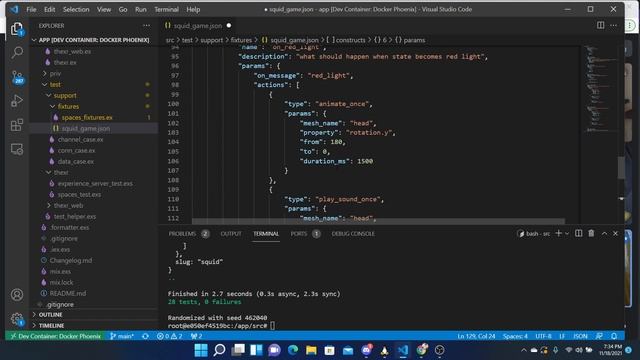Click constructs in the breadcrumb path
Image resolution: width=640 pixels, height=360 pixels.
[351, 40]
